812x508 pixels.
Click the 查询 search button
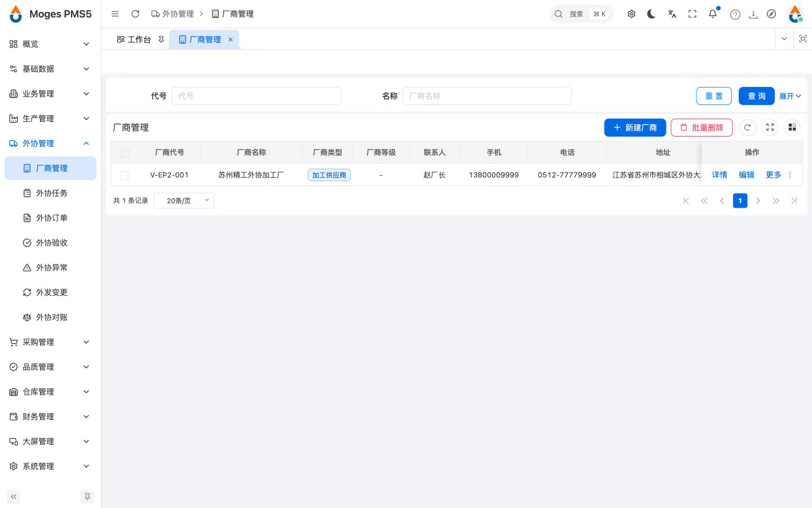[x=756, y=96]
